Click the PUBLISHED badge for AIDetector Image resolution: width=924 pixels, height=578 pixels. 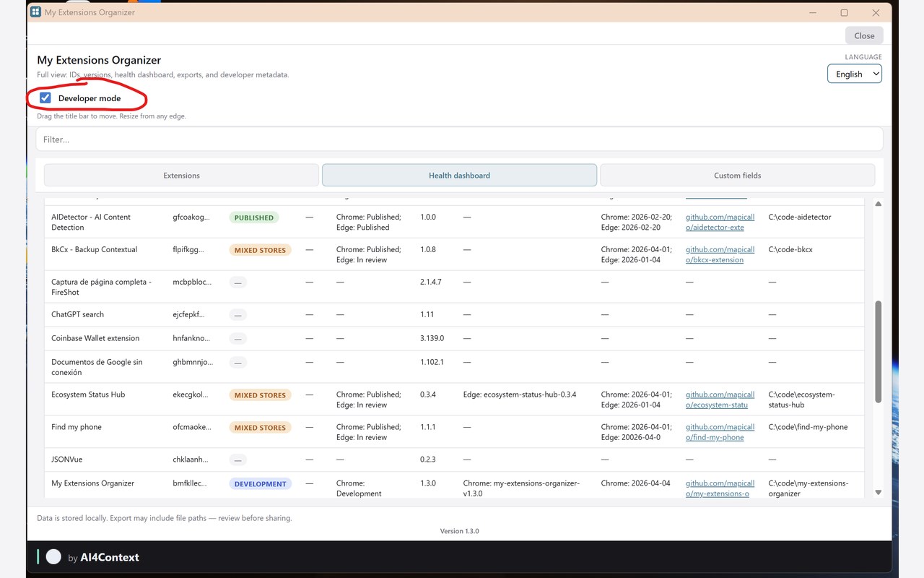254,217
